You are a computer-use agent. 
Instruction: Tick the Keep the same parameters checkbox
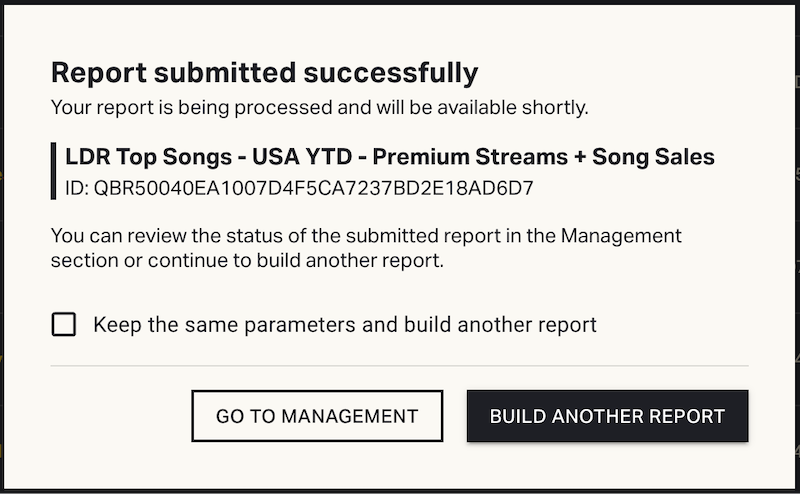tap(64, 324)
